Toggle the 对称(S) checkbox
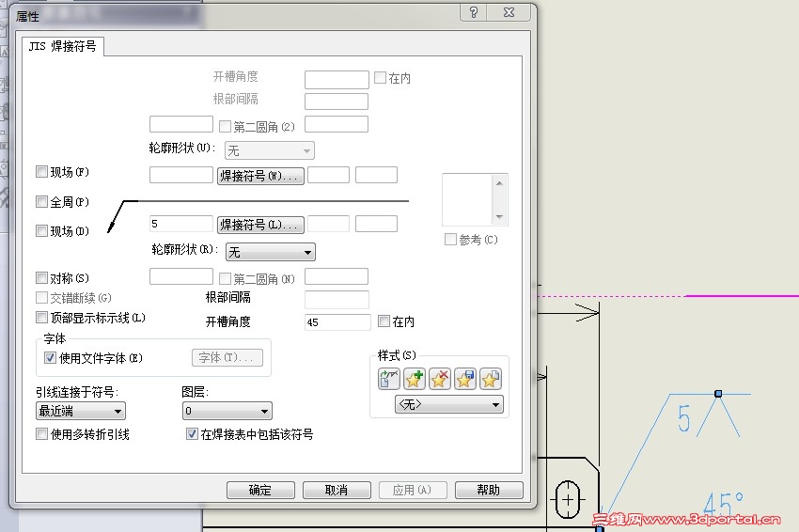Viewport: 799px width, 532px height. click(41, 277)
